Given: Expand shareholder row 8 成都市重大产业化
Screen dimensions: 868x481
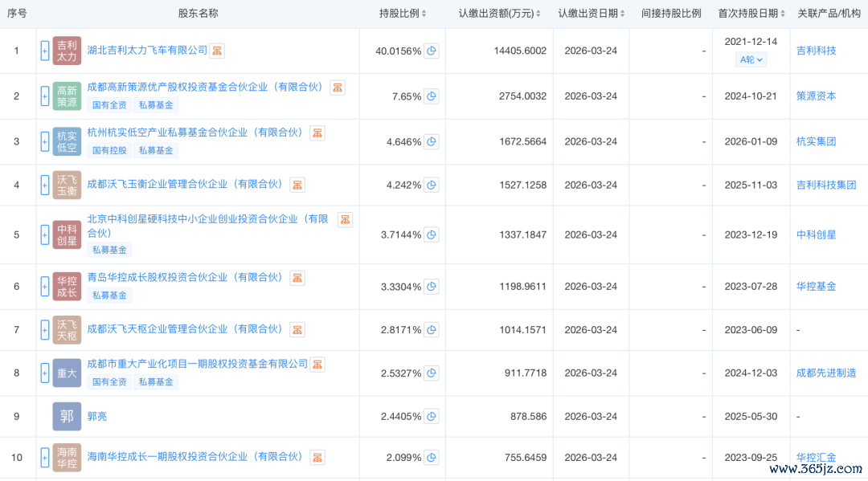Looking at the screenshot, I should click(45, 373).
